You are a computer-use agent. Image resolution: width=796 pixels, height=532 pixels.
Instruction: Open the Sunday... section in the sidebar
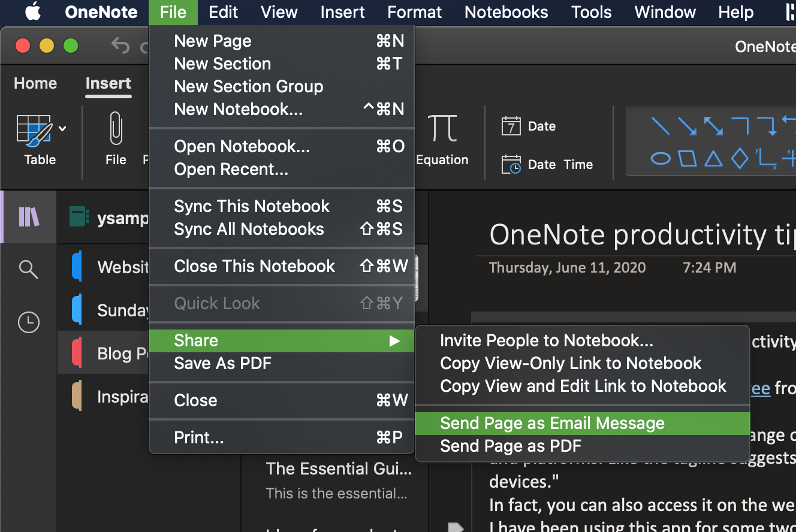[104, 310]
